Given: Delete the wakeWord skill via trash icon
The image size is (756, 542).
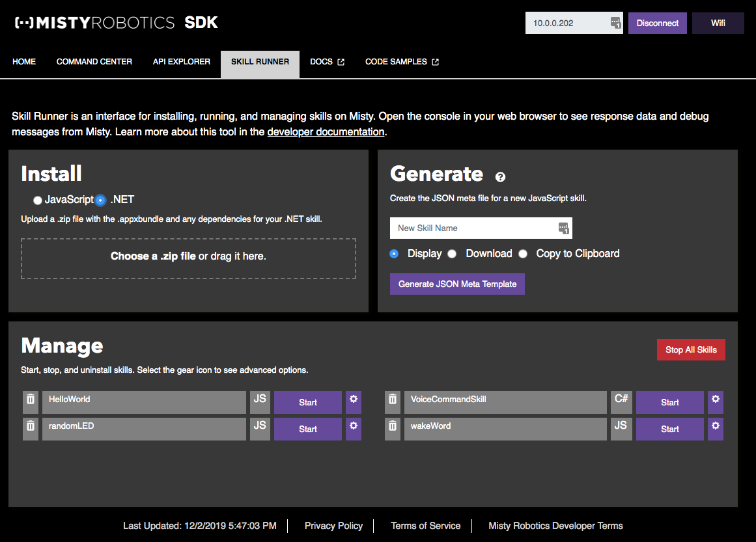Looking at the screenshot, I should pos(392,428).
